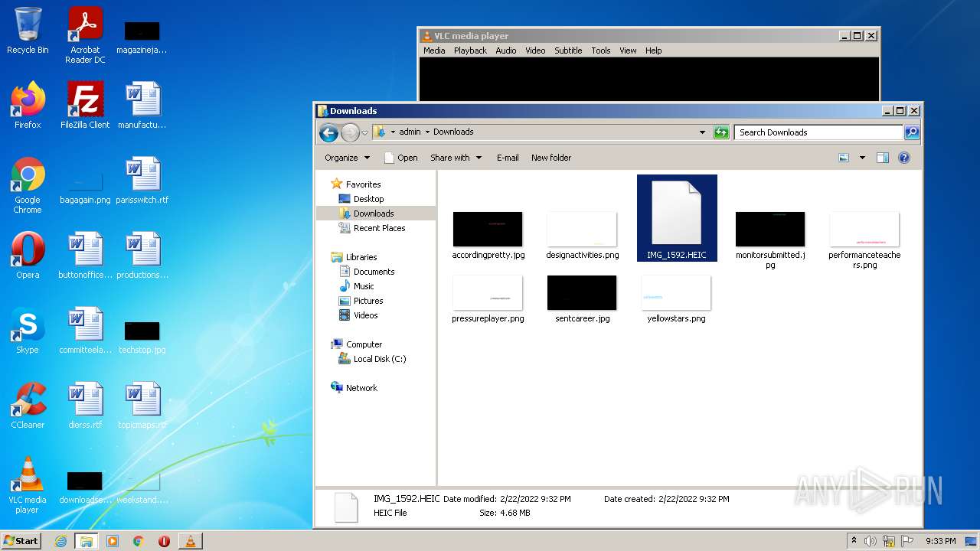Image resolution: width=980 pixels, height=551 pixels.
Task: Select VLC media player desktop shortcut
Action: [28, 485]
